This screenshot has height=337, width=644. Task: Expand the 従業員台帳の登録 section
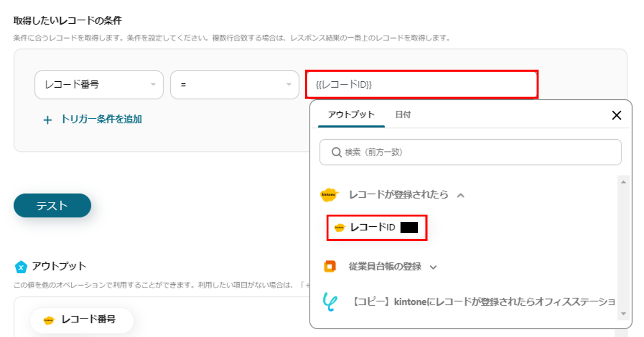(x=433, y=267)
